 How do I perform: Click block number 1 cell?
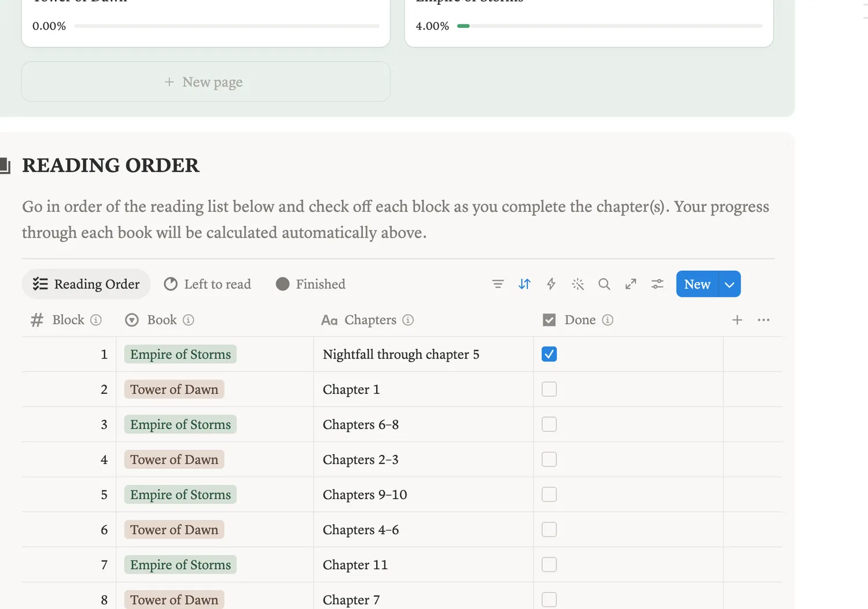[x=69, y=354]
